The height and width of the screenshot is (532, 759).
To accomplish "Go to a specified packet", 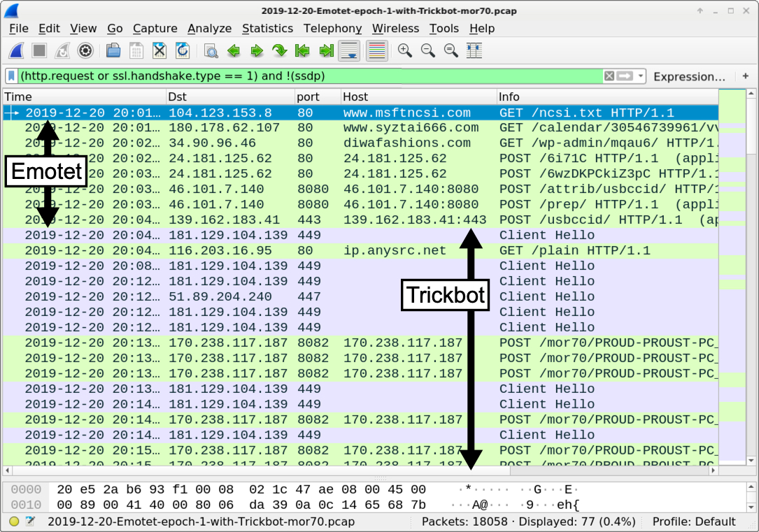I will pyautogui.click(x=280, y=50).
